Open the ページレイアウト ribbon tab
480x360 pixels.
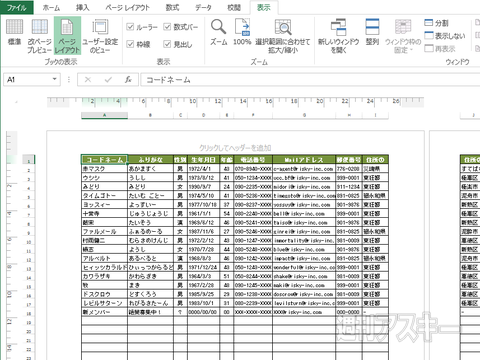tap(127, 7)
